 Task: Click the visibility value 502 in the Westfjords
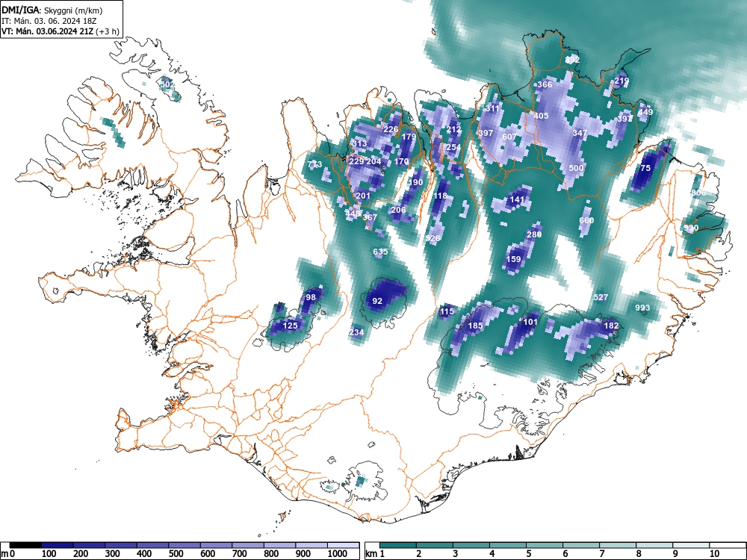167,85
